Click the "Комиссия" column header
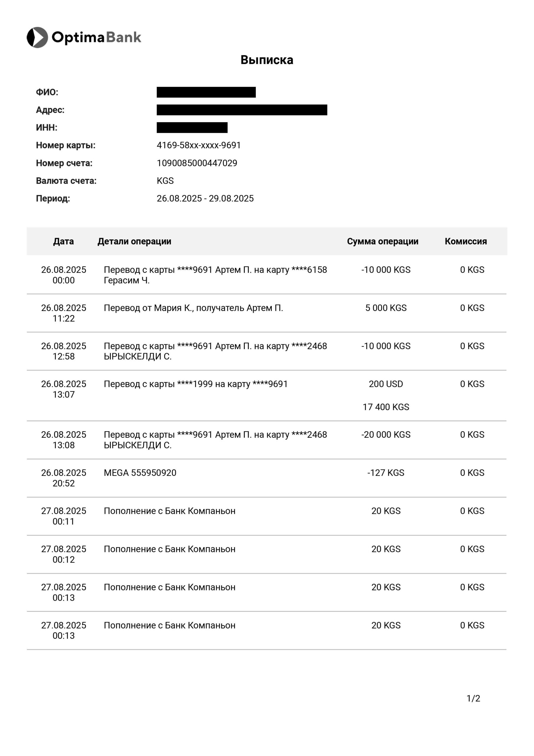 [466, 241]
